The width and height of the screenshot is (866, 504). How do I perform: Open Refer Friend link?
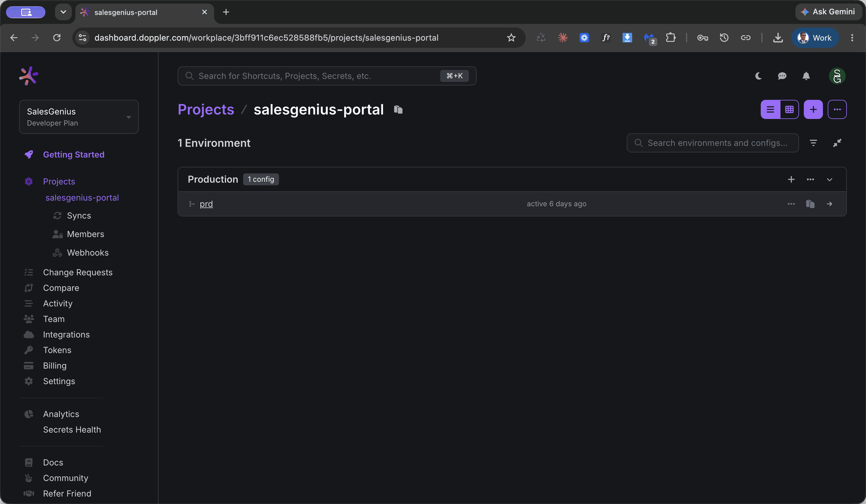67,493
